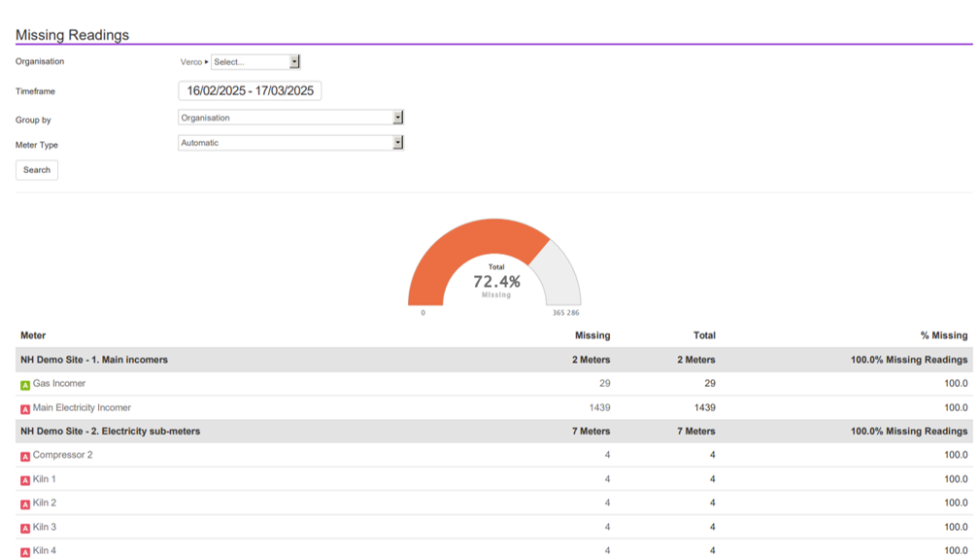Open the Organisation Select dropdown

pos(255,62)
